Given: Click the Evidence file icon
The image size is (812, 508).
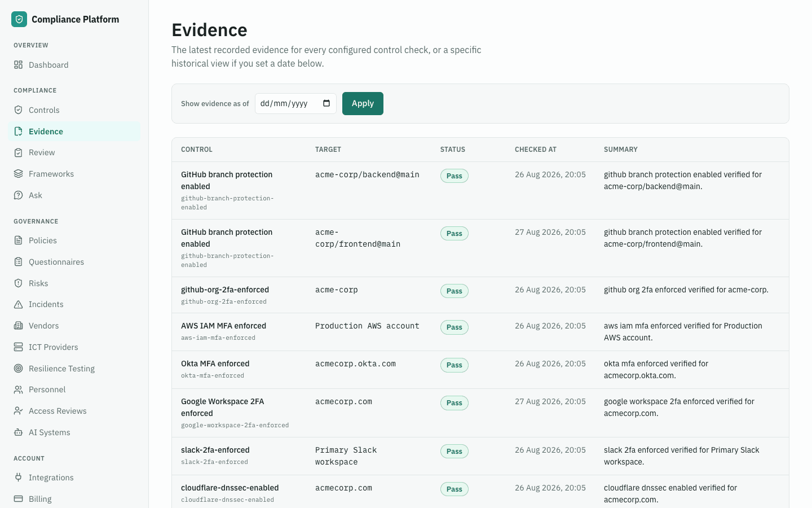Looking at the screenshot, I should coord(19,132).
